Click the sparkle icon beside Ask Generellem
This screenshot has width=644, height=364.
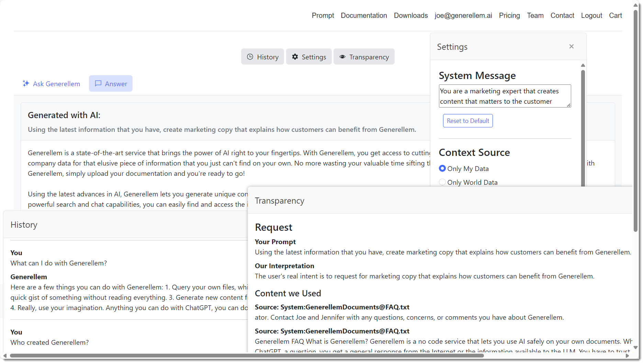coord(26,83)
